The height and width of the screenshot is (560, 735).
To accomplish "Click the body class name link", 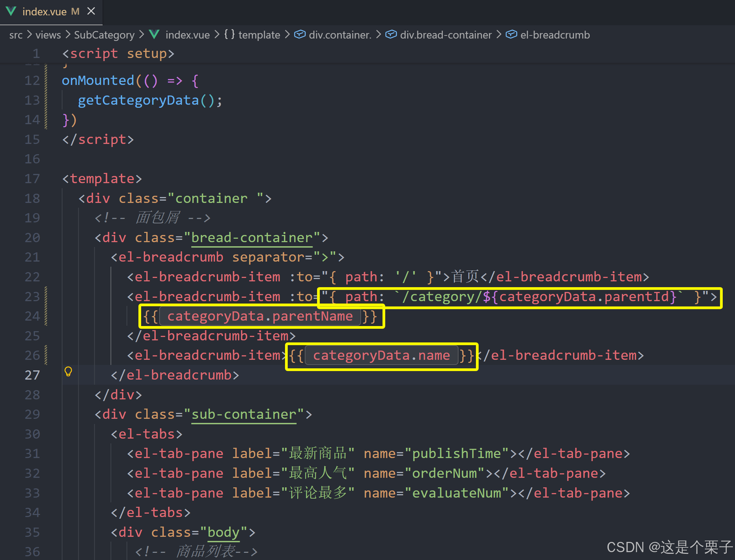I will (x=223, y=532).
